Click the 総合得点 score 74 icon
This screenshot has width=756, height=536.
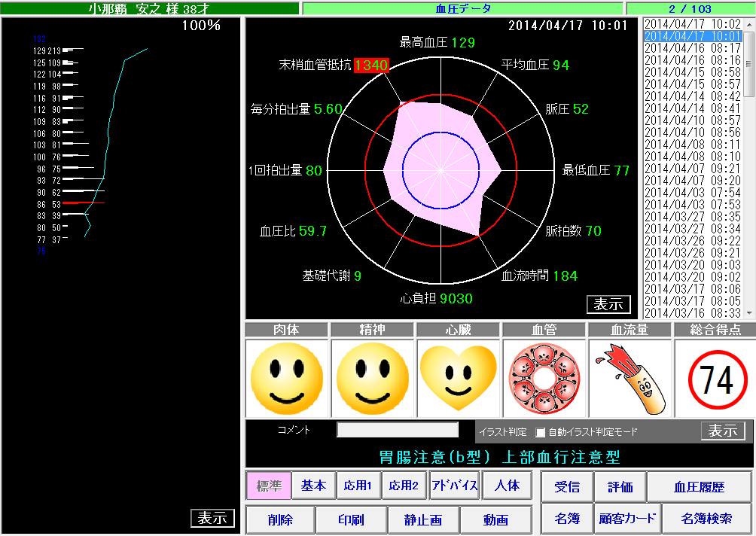point(715,379)
